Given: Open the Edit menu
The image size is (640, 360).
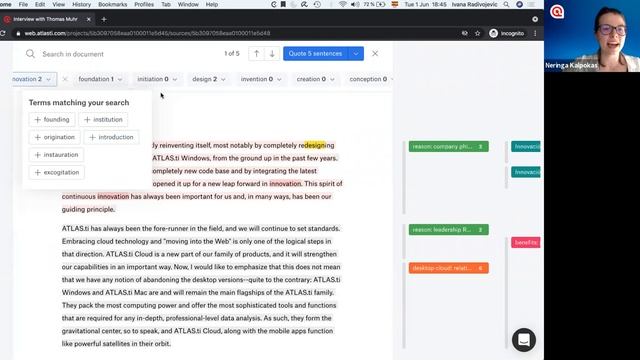Looking at the screenshot, I should coord(40,4).
